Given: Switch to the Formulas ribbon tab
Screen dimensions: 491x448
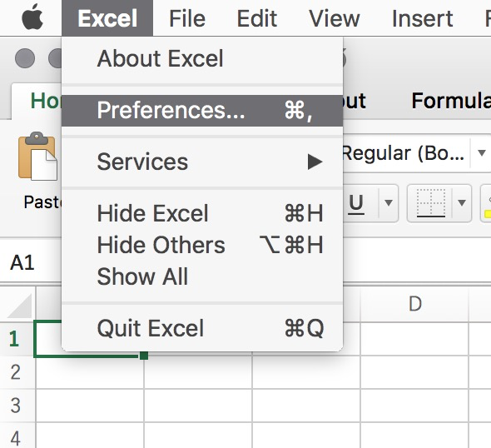Looking at the screenshot, I should (x=451, y=101).
